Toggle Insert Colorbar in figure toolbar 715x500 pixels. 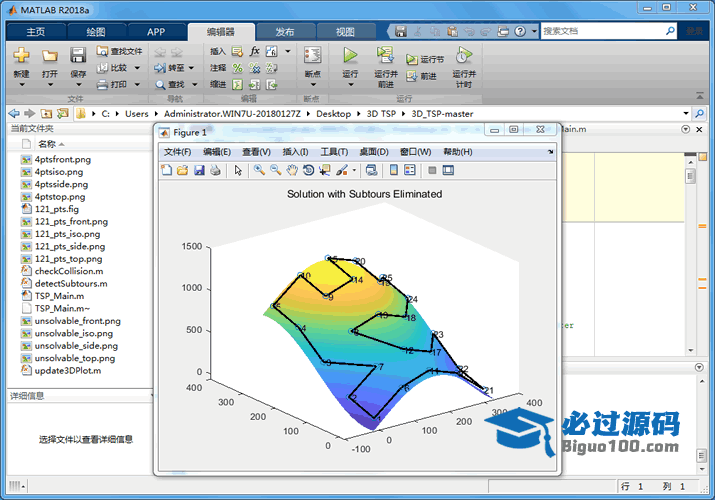tap(394, 170)
